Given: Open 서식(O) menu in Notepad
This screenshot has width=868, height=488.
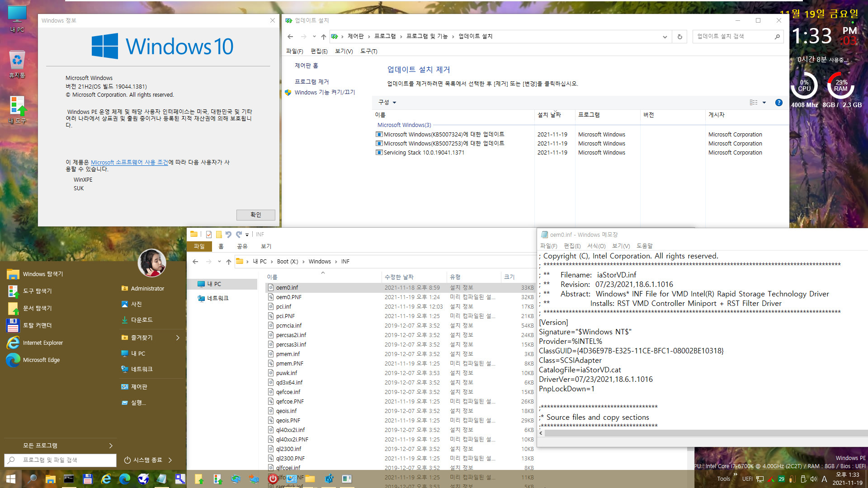Looking at the screenshot, I should pyautogui.click(x=596, y=246).
